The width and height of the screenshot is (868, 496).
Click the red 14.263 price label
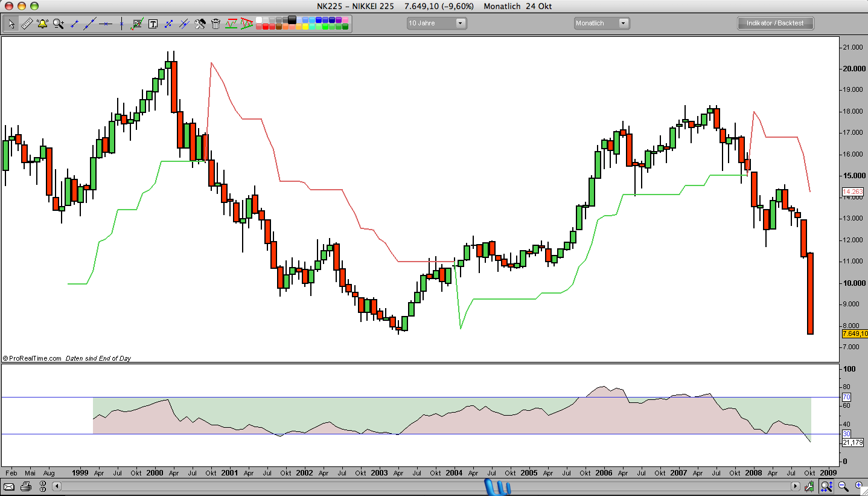pos(853,192)
